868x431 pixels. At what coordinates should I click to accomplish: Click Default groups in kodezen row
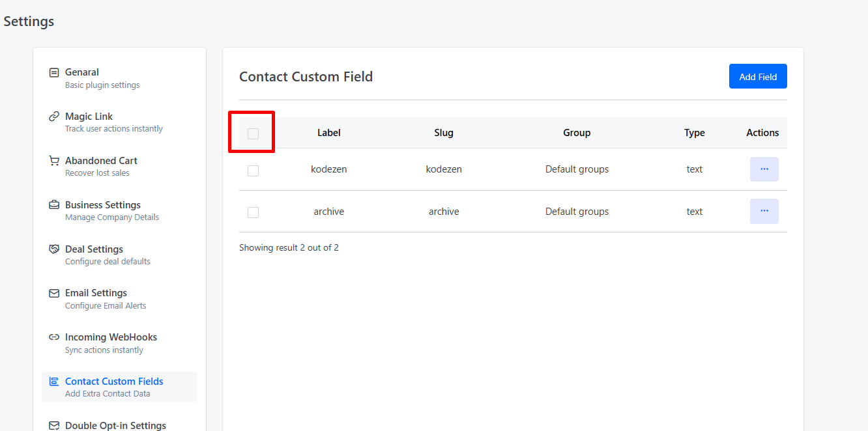point(577,169)
